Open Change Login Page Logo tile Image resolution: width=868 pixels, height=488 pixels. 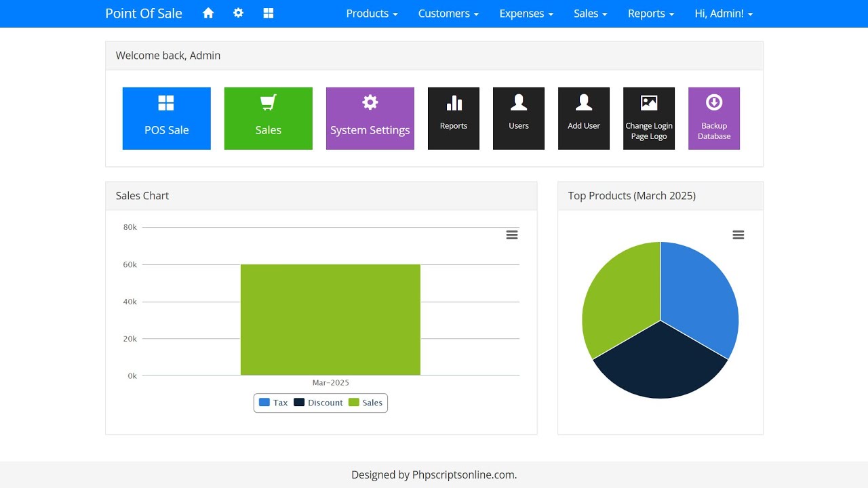click(x=649, y=119)
